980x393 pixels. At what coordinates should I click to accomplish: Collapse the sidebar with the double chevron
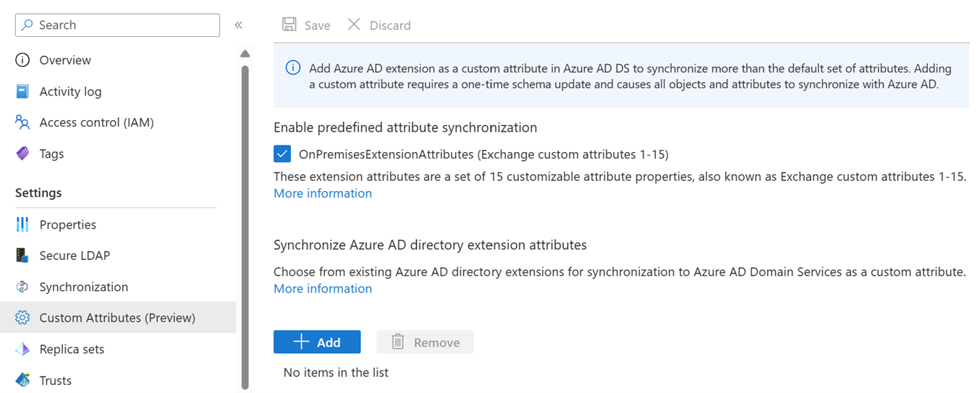click(238, 25)
